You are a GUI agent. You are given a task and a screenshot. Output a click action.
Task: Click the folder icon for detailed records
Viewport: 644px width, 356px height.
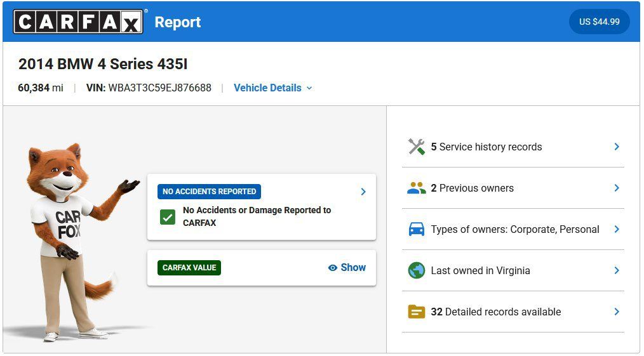tap(416, 312)
